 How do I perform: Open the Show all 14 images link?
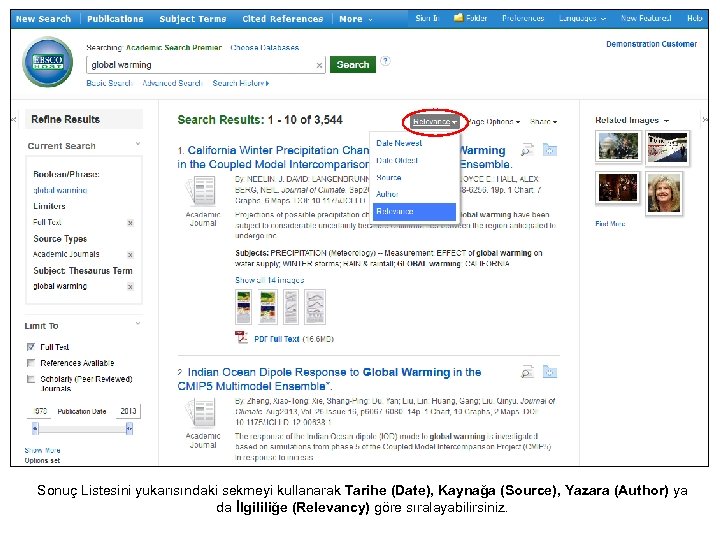tap(270, 280)
